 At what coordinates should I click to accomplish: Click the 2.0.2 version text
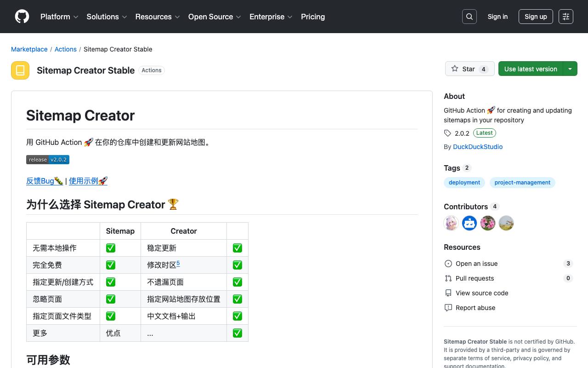tap(462, 133)
